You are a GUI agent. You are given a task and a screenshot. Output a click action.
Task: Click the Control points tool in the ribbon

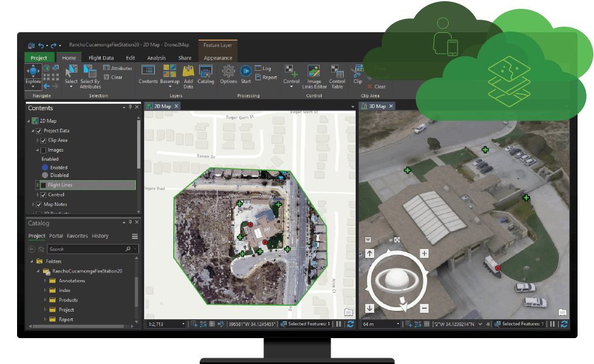[x=291, y=76]
